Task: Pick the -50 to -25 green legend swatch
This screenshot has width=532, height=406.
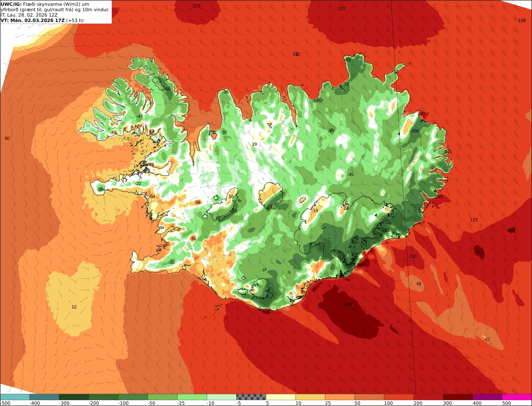Action: click(x=163, y=397)
